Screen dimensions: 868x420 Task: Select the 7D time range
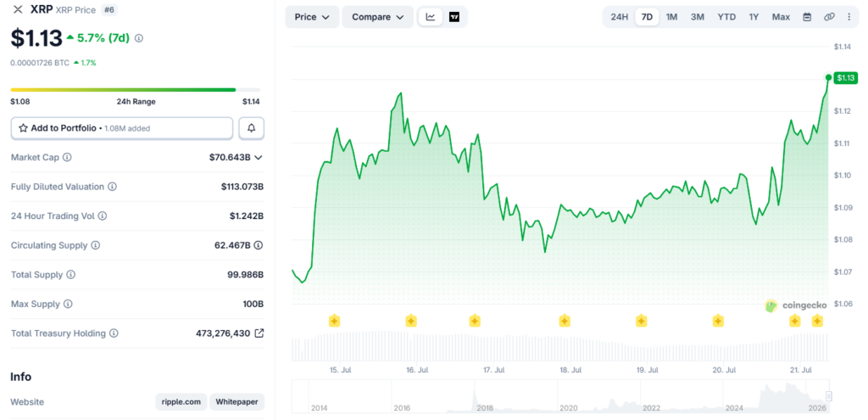[647, 17]
